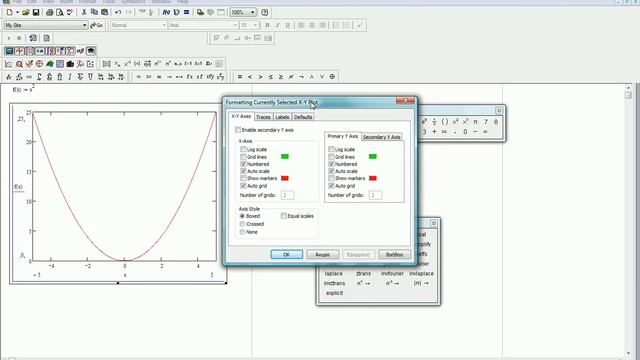The image size is (640, 360).
Task: Select the X-Y Axes tab
Action: [241, 116]
